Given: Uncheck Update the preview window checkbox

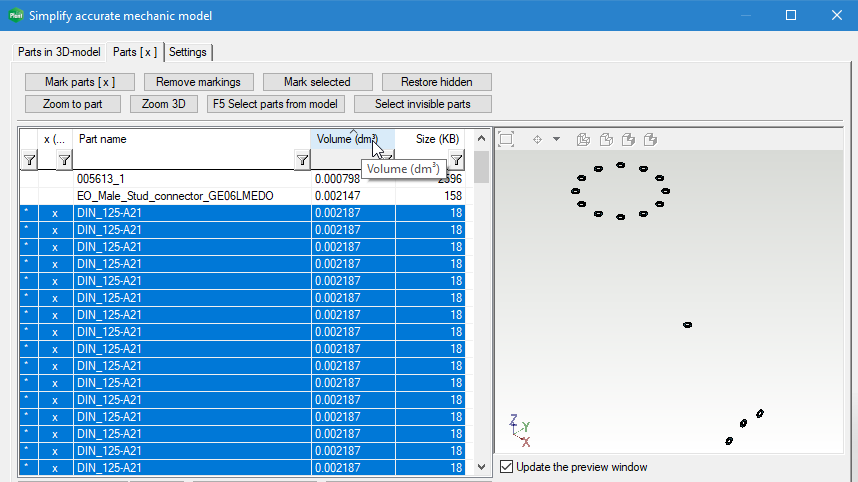Looking at the screenshot, I should coord(507,467).
